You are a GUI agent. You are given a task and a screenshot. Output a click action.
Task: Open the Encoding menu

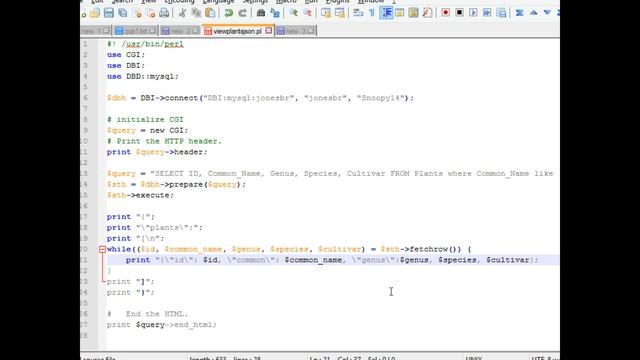(x=179, y=2)
